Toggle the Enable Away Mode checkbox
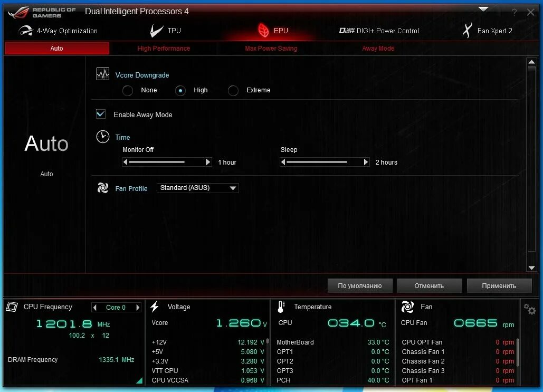543x392 pixels. pyautogui.click(x=101, y=114)
